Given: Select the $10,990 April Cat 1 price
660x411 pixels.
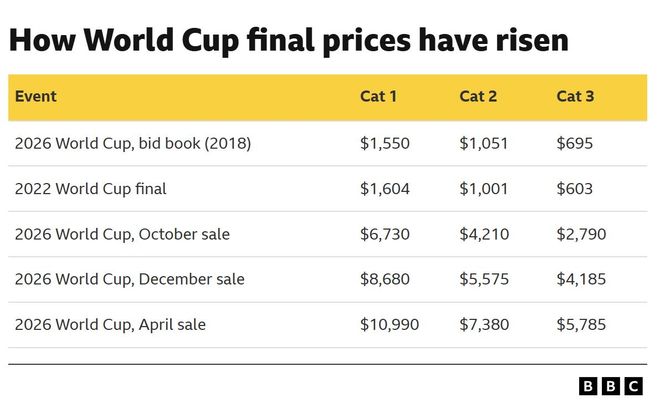Looking at the screenshot, I should (x=389, y=324).
